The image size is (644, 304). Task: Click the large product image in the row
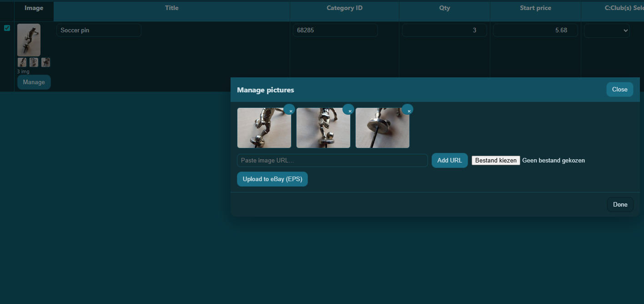point(29,40)
